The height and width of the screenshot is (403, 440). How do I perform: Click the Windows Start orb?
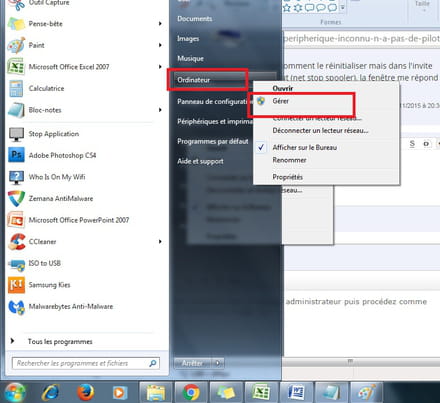point(15,392)
